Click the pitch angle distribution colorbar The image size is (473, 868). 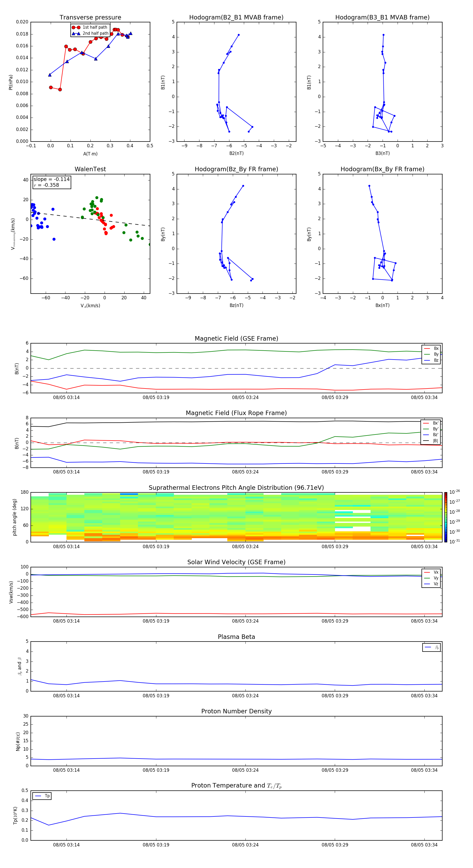[445, 517]
